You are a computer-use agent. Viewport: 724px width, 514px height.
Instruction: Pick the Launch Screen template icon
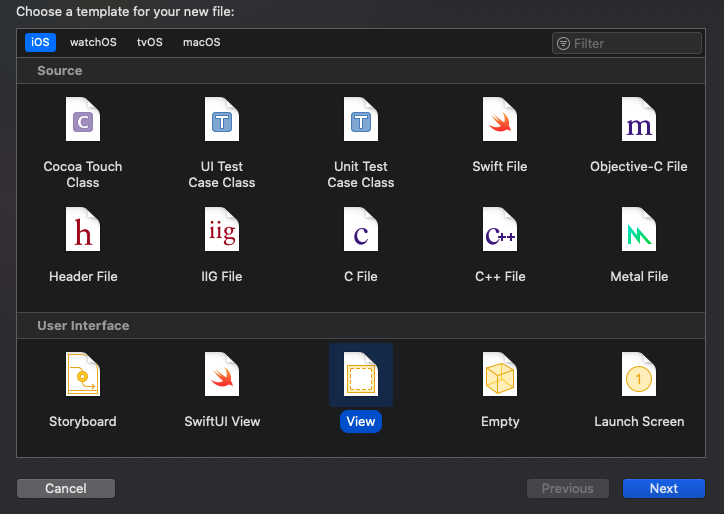click(639, 374)
